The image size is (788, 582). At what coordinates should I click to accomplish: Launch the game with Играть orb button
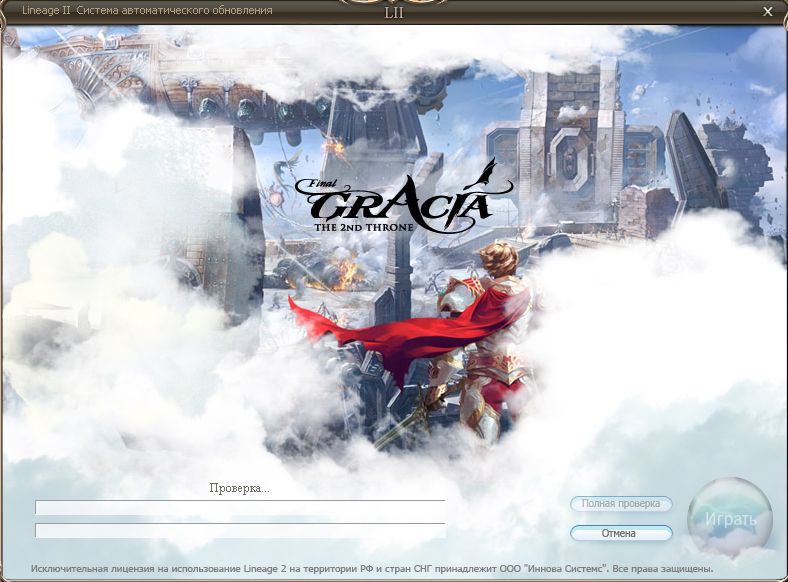(x=730, y=520)
